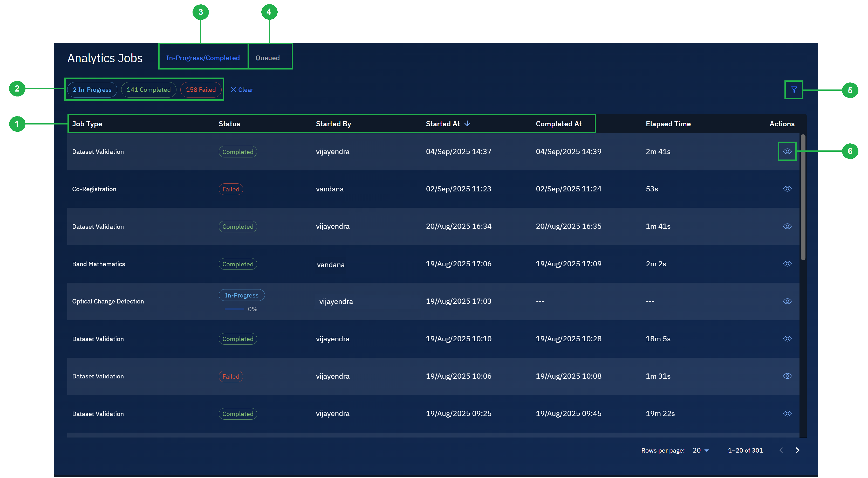This screenshot has width=868, height=478.
Task: Toggle the 141 Completed filter chip
Action: coord(149,89)
